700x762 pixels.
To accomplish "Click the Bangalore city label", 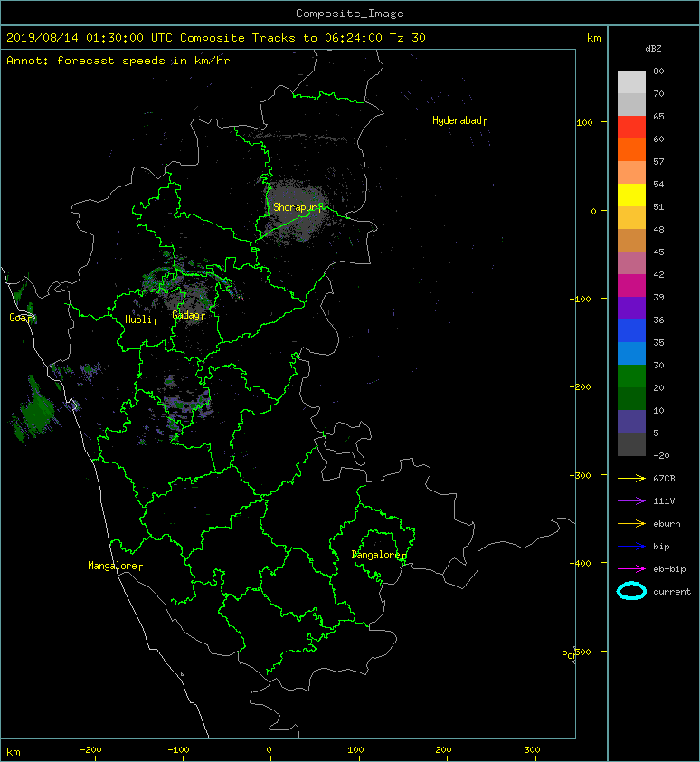I will click(x=379, y=555).
